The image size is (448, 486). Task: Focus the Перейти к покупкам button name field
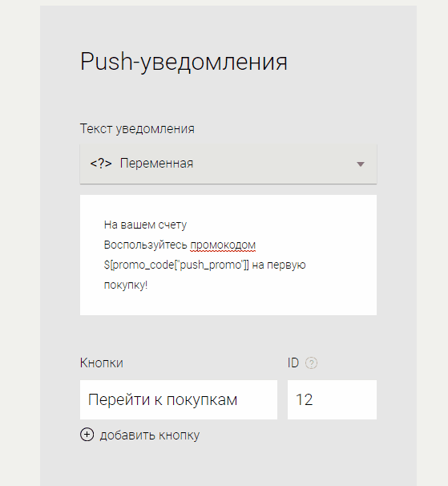(179, 399)
